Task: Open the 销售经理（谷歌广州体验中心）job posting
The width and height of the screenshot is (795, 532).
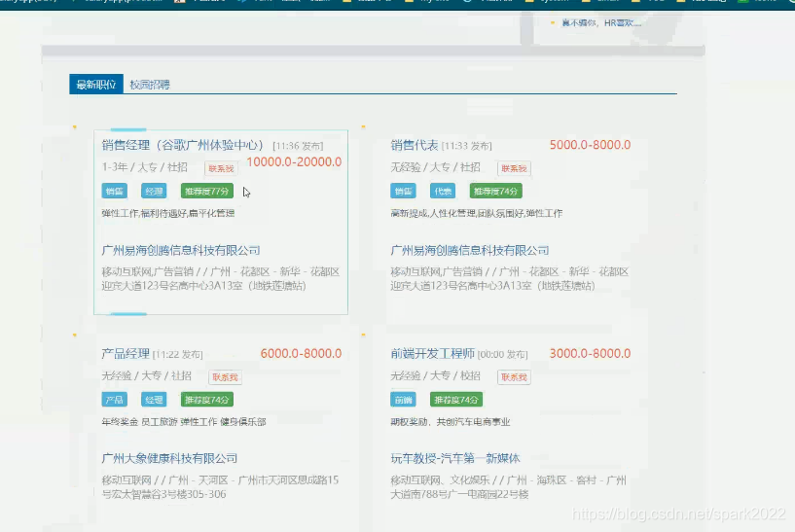Action: point(183,145)
